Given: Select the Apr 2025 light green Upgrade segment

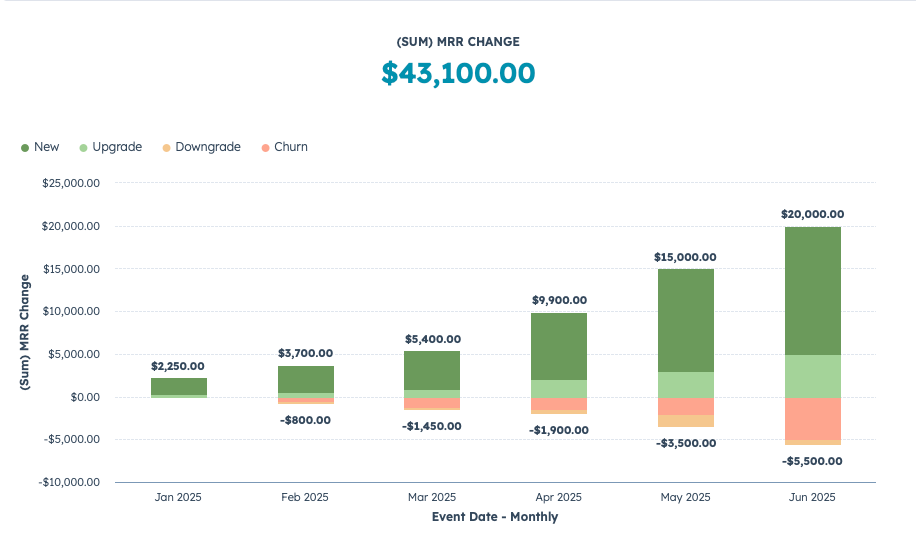Looking at the screenshot, I should click(x=558, y=388).
